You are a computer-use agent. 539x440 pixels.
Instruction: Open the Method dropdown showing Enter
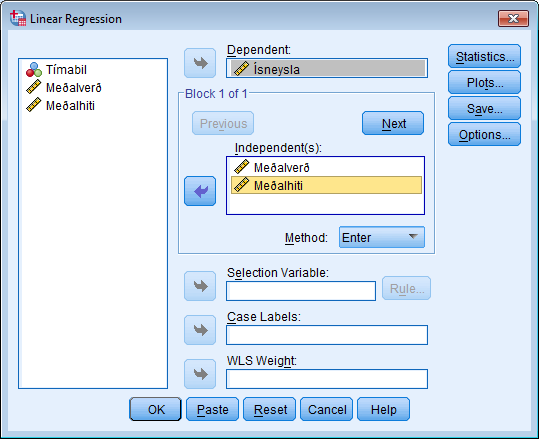point(382,237)
